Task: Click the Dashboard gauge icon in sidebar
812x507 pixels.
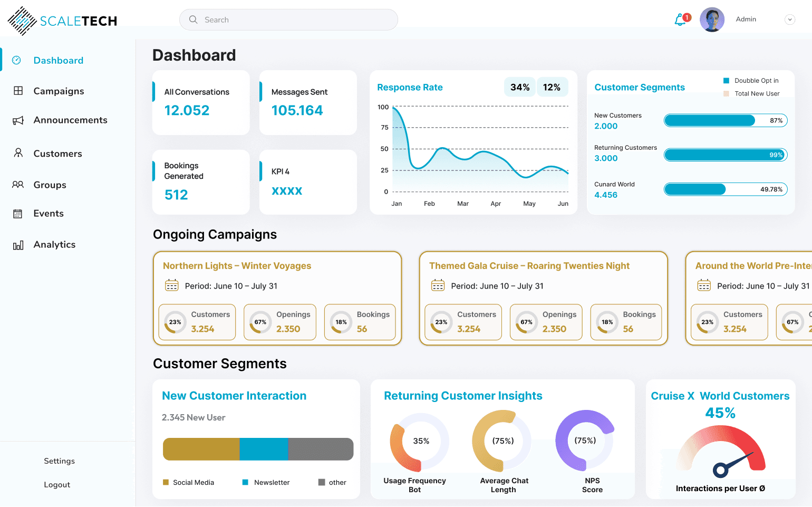Action: pyautogui.click(x=17, y=60)
